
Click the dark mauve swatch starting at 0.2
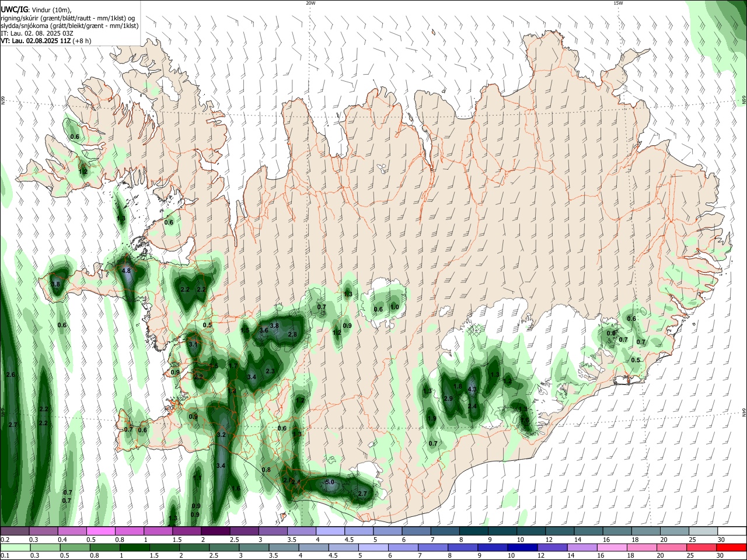click(x=15, y=531)
